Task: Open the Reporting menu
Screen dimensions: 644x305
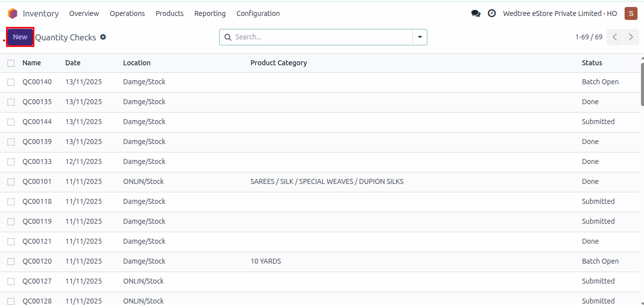Action: pyautogui.click(x=210, y=13)
